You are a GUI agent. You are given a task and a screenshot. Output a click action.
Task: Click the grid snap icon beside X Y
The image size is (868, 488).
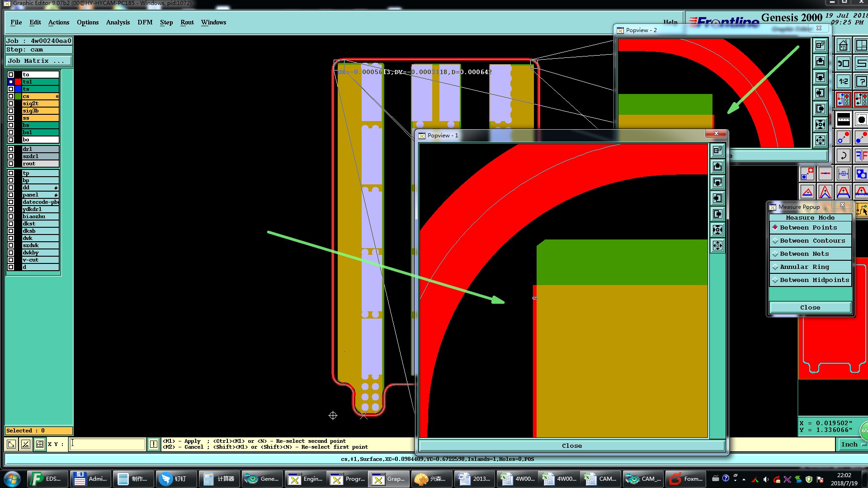coord(40,444)
